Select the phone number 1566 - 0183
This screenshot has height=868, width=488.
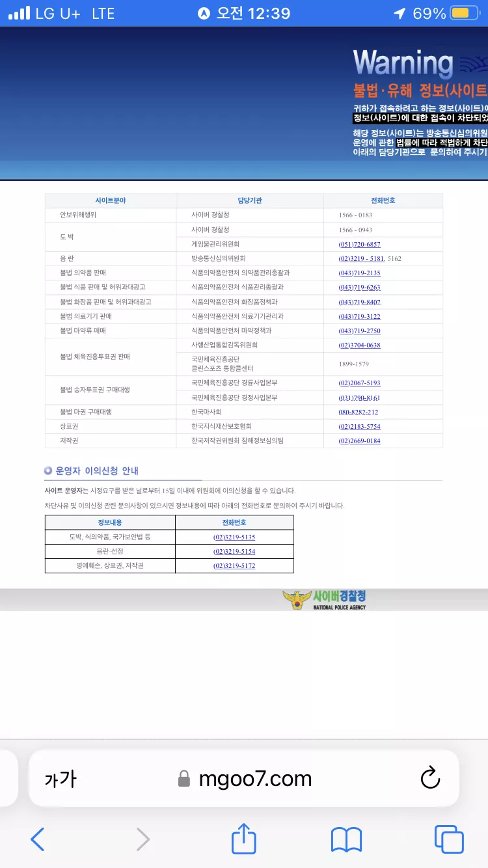[x=355, y=215]
